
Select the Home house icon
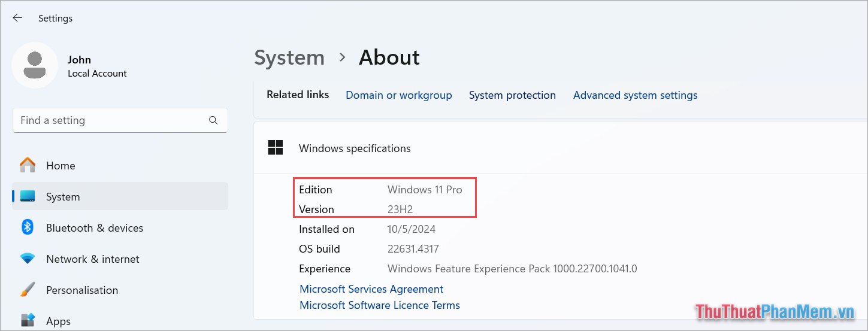[x=28, y=165]
